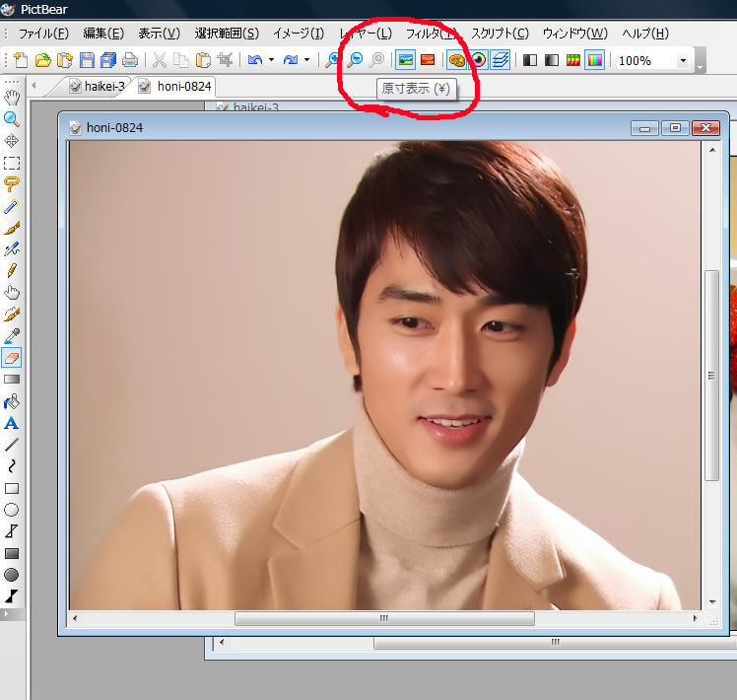Toggle the rainbow color spectrum button

594,60
